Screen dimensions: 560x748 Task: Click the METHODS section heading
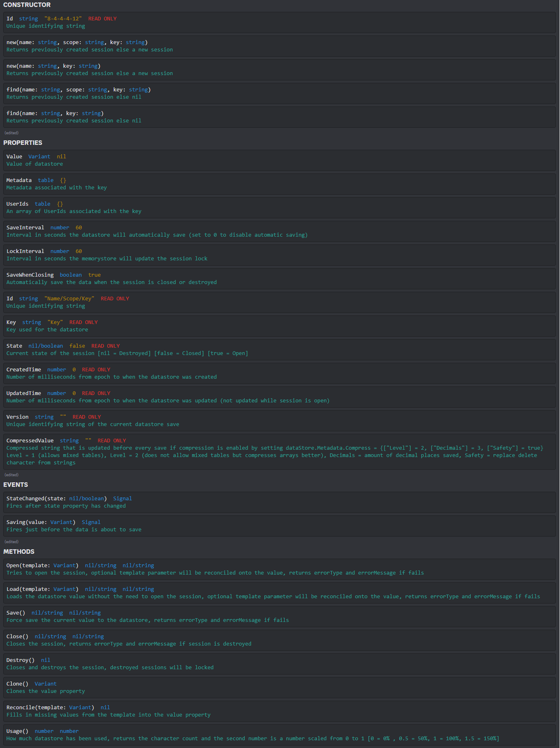pos(19,552)
